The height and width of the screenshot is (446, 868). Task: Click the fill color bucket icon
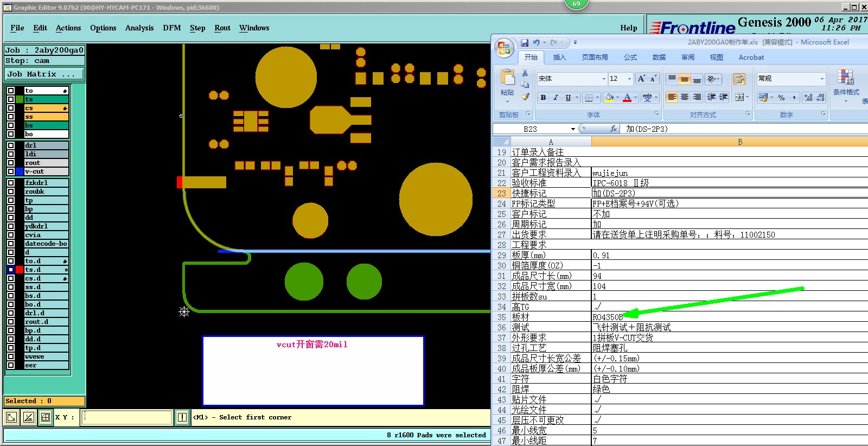[609, 98]
